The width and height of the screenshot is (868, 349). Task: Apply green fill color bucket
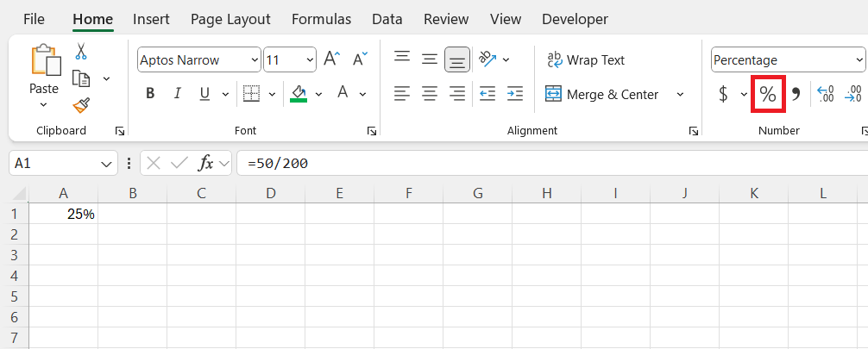[299, 93]
